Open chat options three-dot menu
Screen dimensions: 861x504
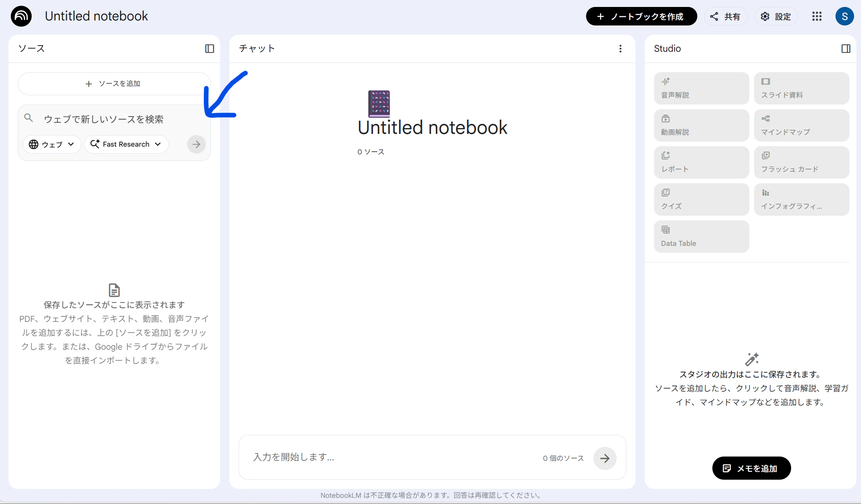620,49
